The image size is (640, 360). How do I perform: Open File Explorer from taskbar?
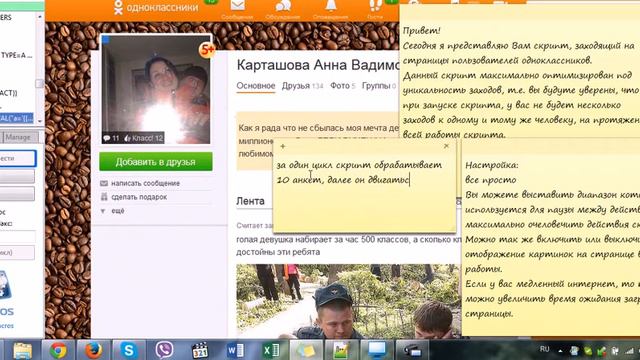tap(23, 350)
